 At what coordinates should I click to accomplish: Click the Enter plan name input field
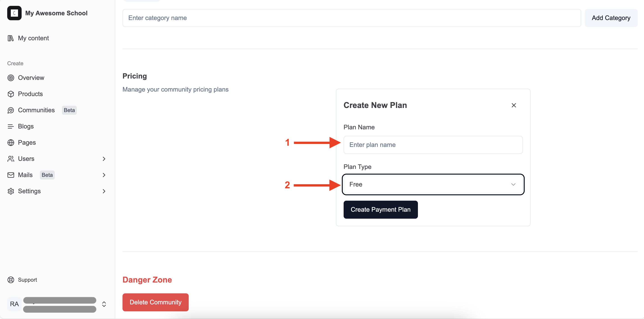[433, 144]
